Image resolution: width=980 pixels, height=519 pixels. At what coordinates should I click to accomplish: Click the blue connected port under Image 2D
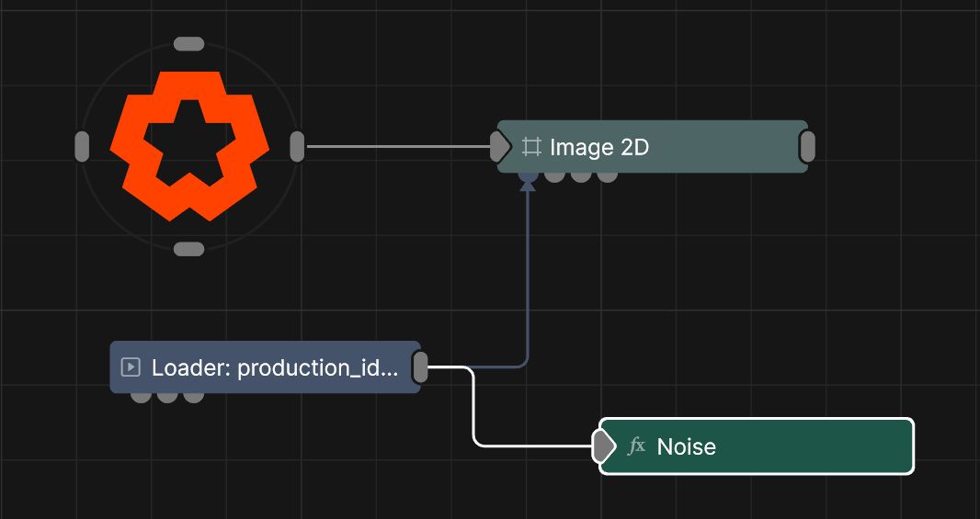pyautogui.click(x=528, y=175)
